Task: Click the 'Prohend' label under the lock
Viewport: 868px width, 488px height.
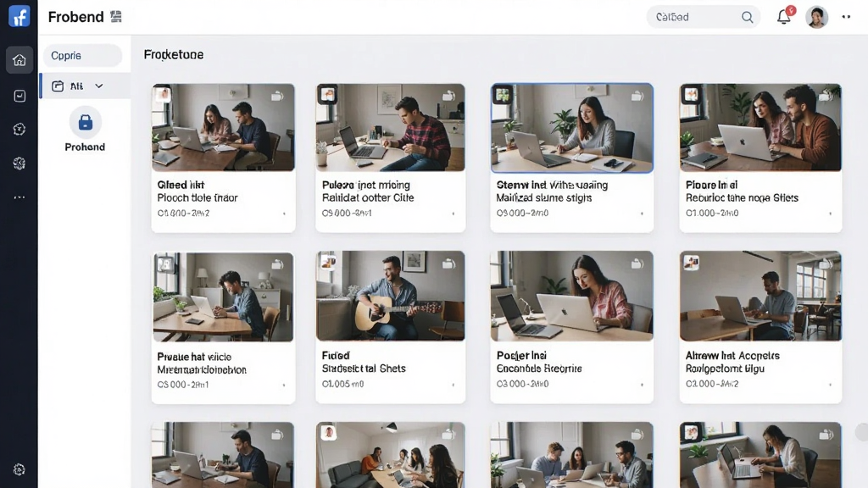Action: [85, 147]
